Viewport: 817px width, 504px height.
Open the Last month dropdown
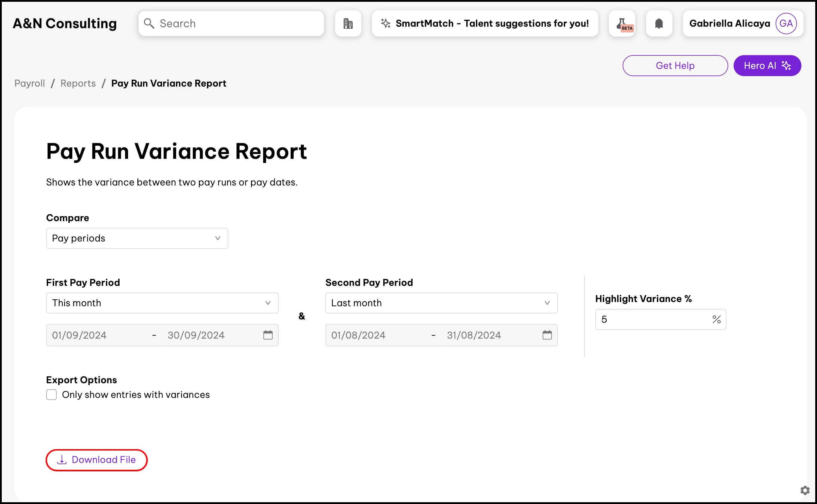[x=441, y=303]
